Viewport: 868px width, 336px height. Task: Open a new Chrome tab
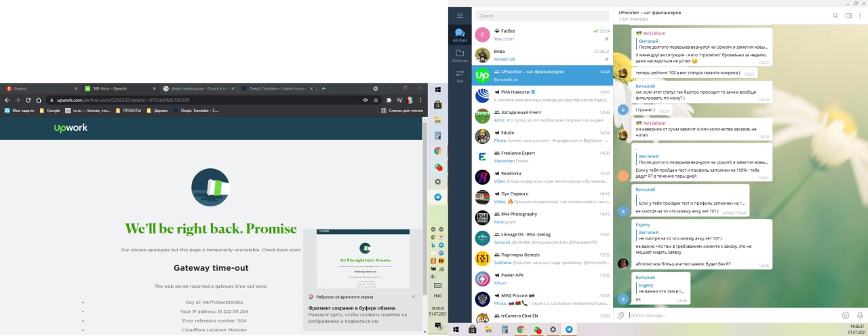[x=323, y=88]
